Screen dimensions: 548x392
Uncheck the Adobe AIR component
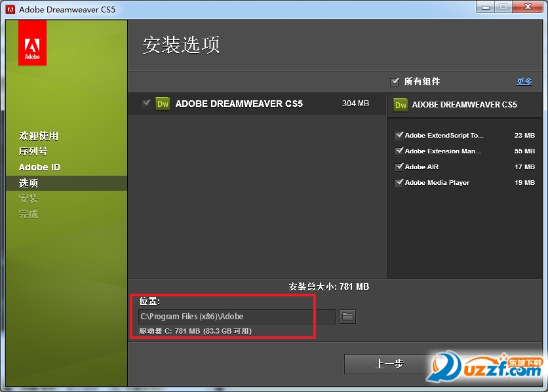coord(399,167)
